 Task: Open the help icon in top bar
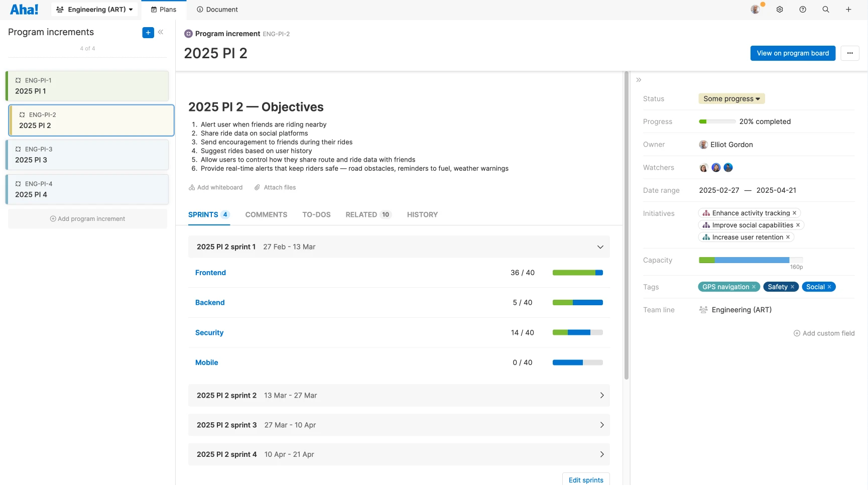pos(802,9)
